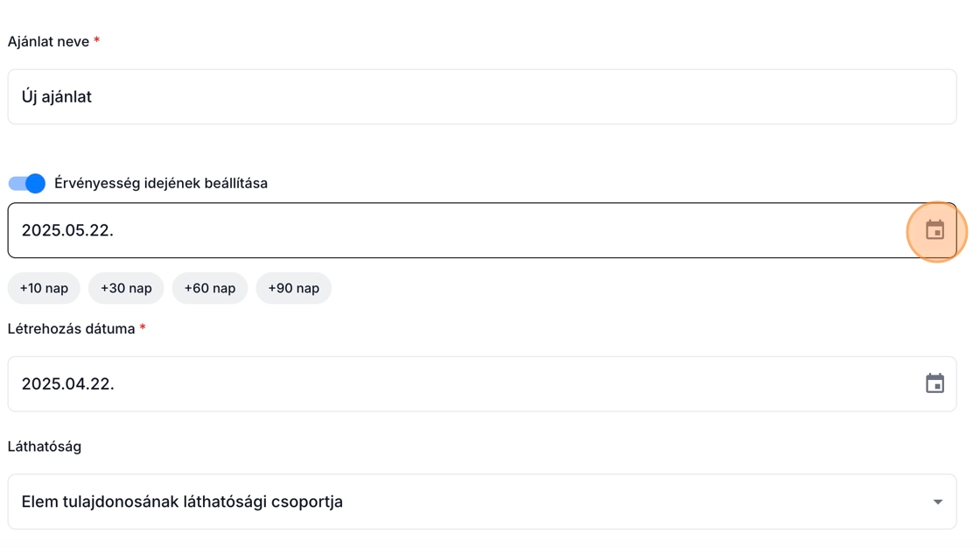Click the 'Láthatóság' field label
Viewport: 980px width, 548px height.
click(x=45, y=446)
